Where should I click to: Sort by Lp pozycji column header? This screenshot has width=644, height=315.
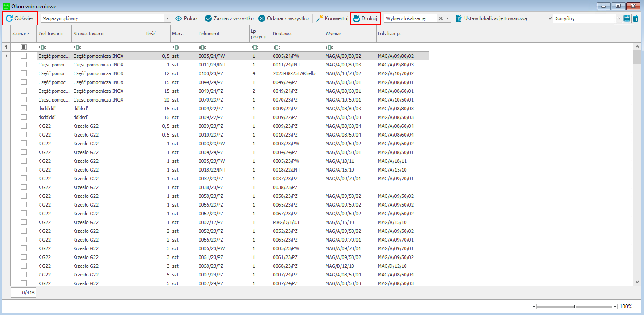tap(260, 34)
